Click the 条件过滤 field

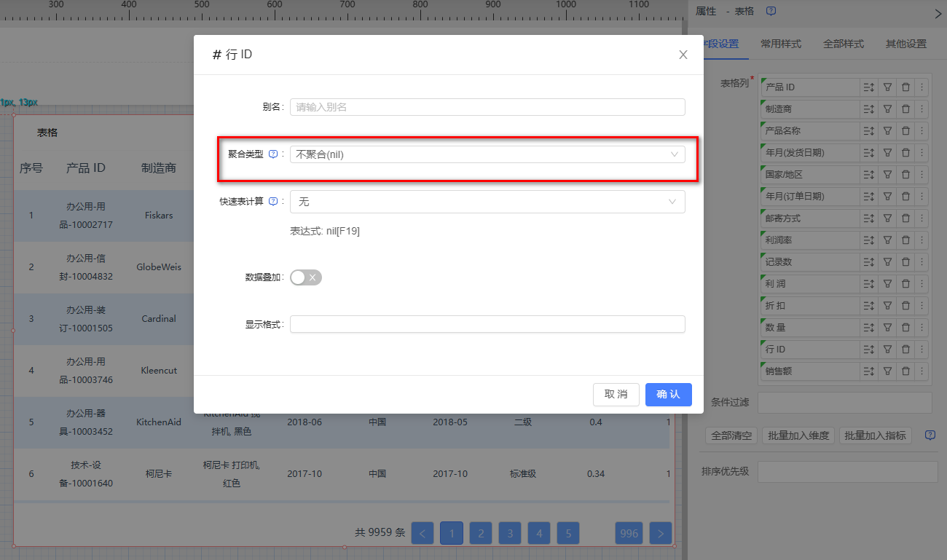[x=845, y=403]
